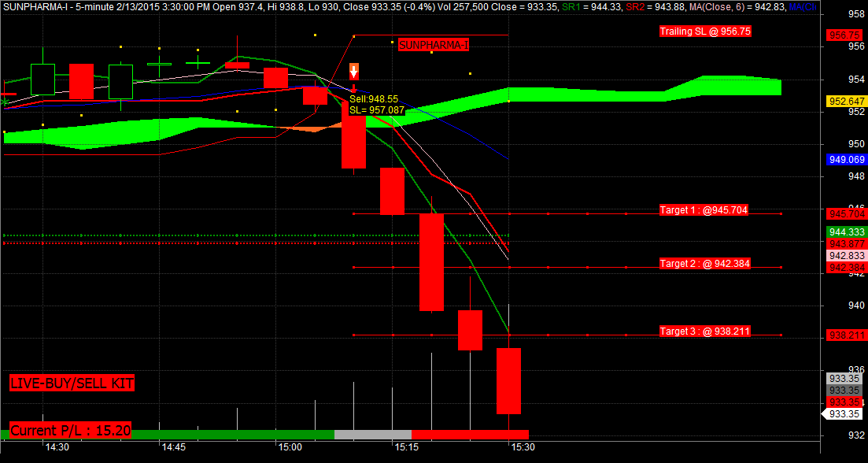Select the red SUNPHARMA-I label on the chart
The width and height of the screenshot is (868, 463).
coord(434,45)
